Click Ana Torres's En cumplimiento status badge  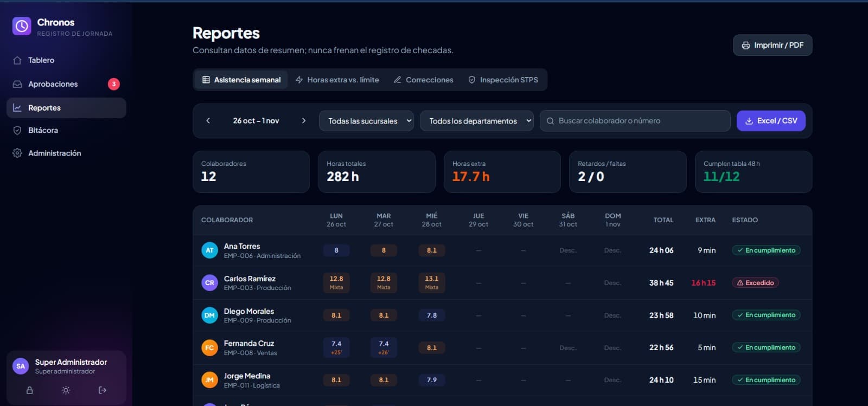pos(766,250)
